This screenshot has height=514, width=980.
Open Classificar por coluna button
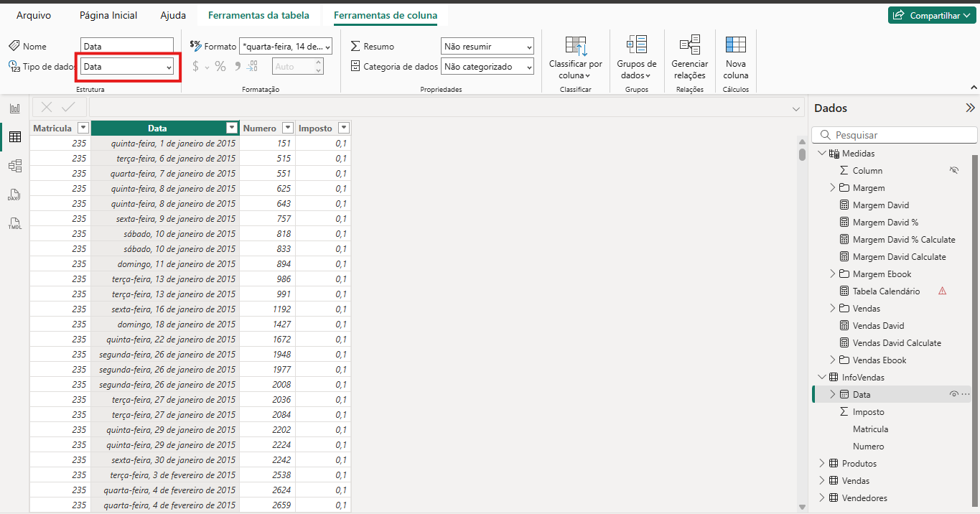click(x=575, y=57)
